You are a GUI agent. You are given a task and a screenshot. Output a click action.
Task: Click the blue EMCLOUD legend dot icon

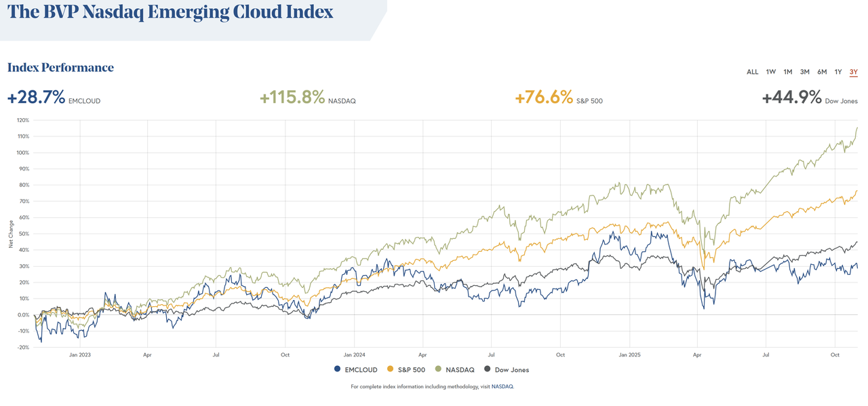[337, 369]
